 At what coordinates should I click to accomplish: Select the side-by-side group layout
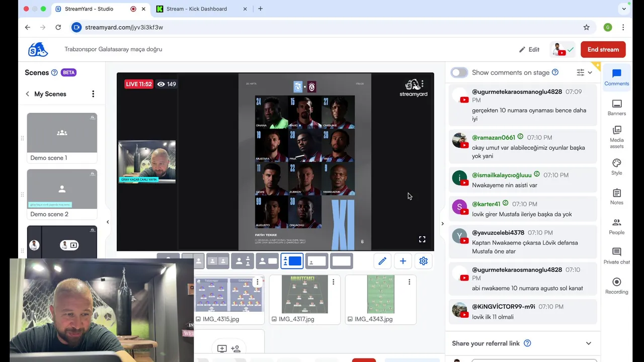pos(218,261)
